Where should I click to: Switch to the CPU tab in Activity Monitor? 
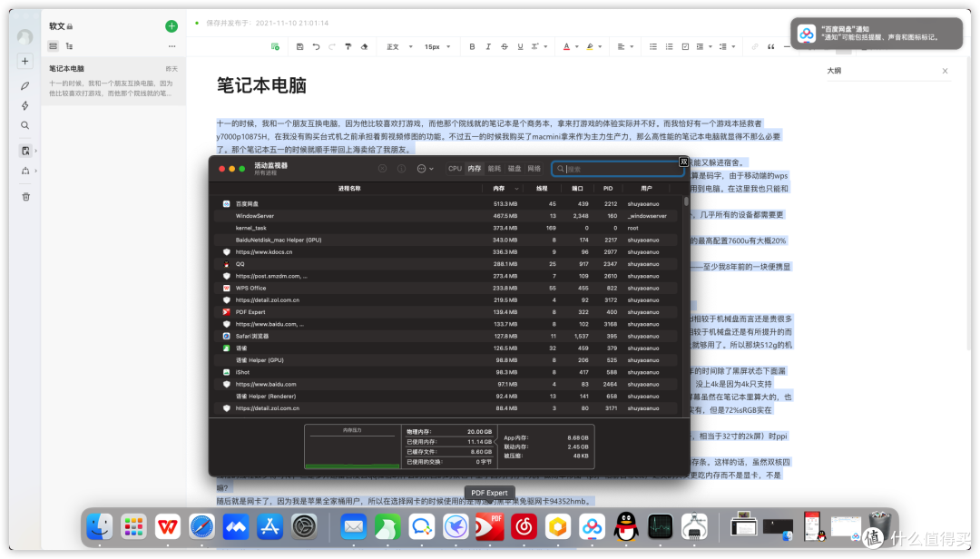(454, 168)
